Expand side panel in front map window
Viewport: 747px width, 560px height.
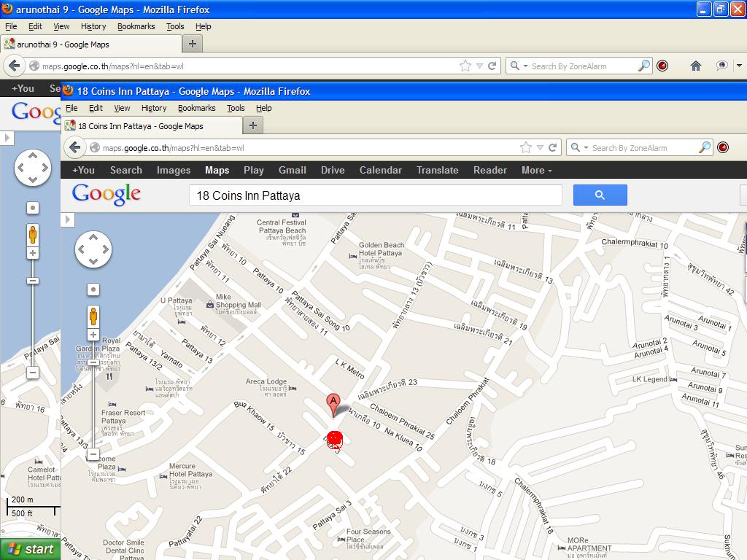(68, 219)
